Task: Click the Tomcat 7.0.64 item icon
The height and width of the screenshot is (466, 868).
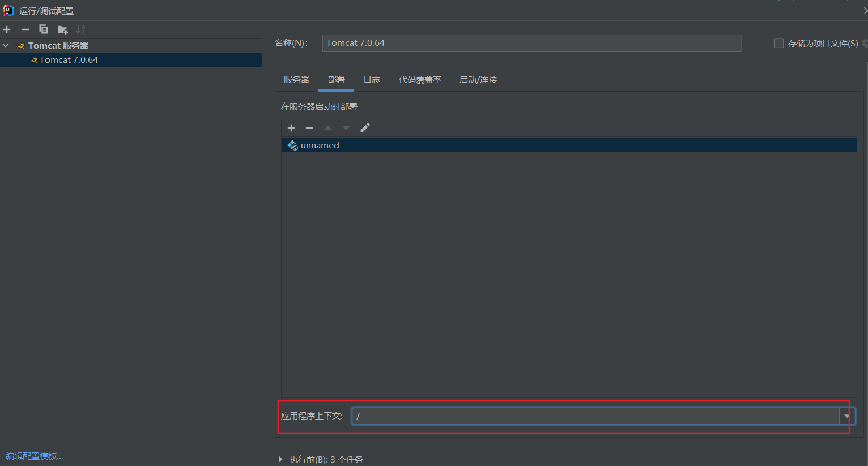Action: coord(33,60)
